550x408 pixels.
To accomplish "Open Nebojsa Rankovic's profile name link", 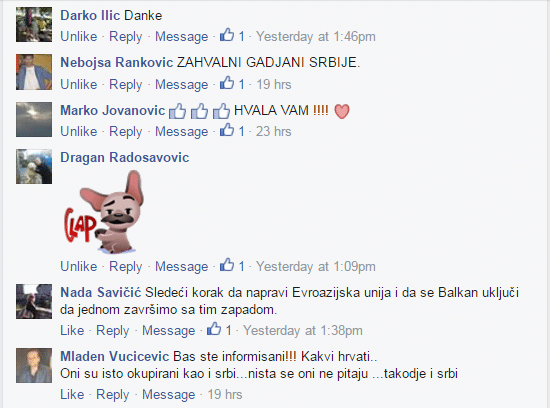I will point(116,62).
